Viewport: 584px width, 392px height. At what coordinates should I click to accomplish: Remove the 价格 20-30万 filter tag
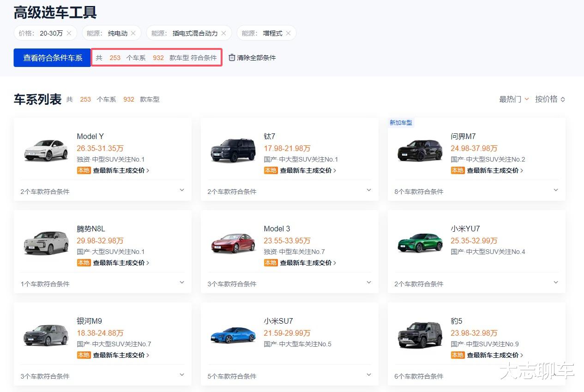coord(69,33)
